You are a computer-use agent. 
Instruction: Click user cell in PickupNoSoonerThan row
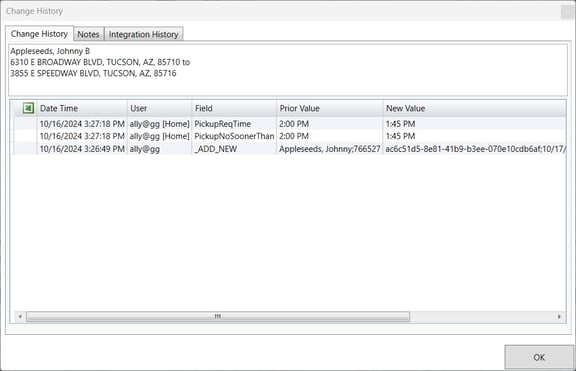tap(159, 136)
